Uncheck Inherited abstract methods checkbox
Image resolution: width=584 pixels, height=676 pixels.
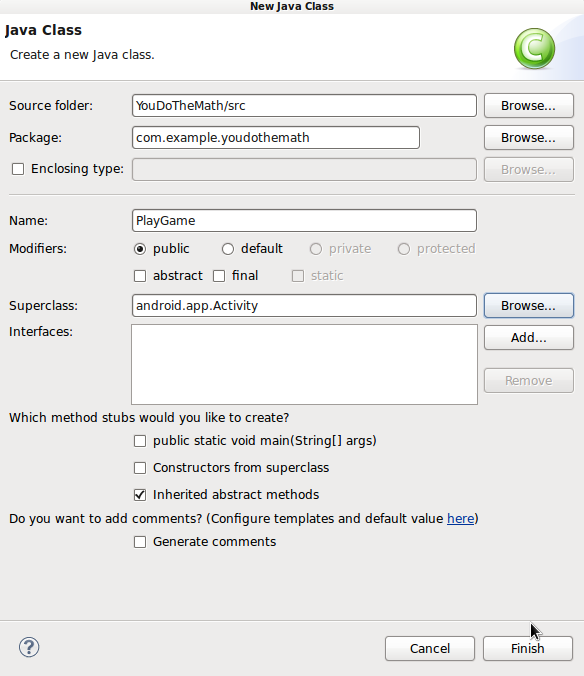point(140,495)
